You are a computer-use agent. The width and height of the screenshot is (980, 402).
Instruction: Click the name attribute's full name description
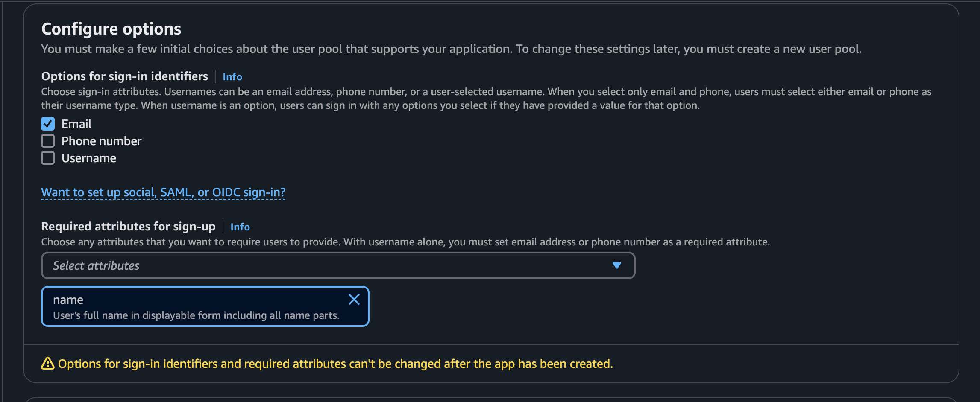(196, 315)
